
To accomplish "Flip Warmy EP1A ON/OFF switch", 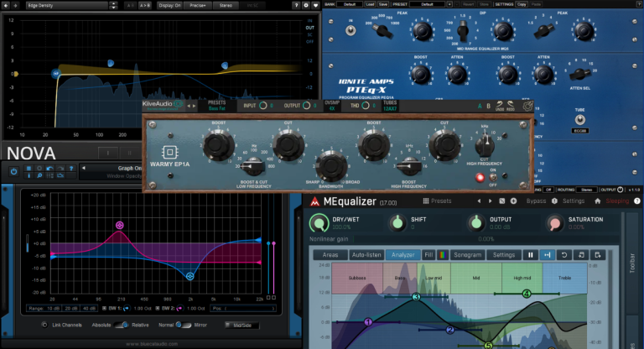I will pyautogui.click(x=493, y=177).
